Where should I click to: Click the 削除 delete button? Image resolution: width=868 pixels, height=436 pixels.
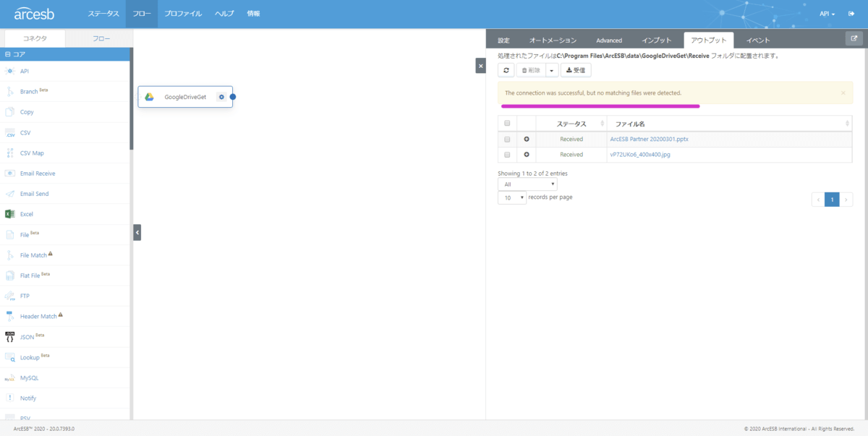pos(530,70)
